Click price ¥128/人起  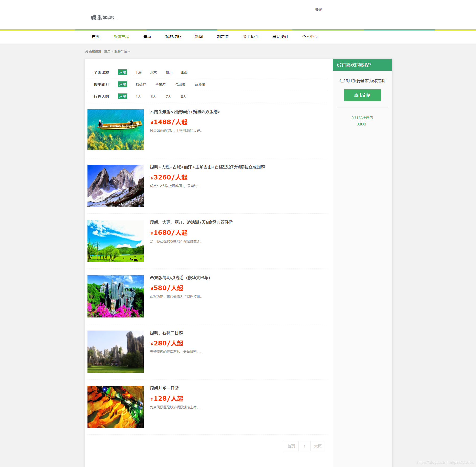point(167,399)
